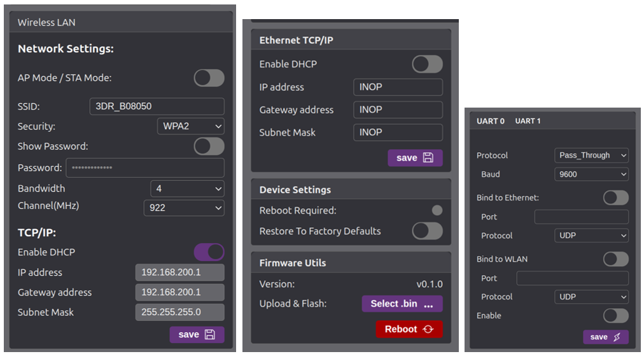This screenshot has height=354, width=644.
Task: Toggle Restore To Factory Defaults
Action: [x=427, y=231]
